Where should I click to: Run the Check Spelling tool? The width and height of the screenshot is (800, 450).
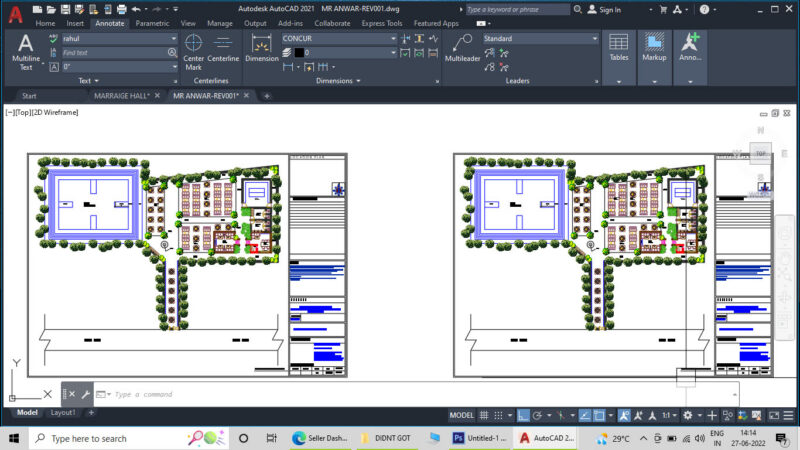53,38
